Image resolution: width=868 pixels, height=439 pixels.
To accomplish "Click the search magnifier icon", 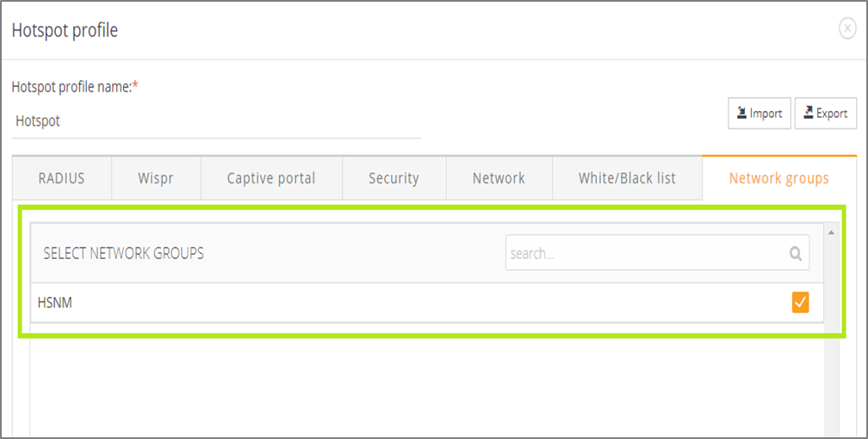I will click(796, 254).
